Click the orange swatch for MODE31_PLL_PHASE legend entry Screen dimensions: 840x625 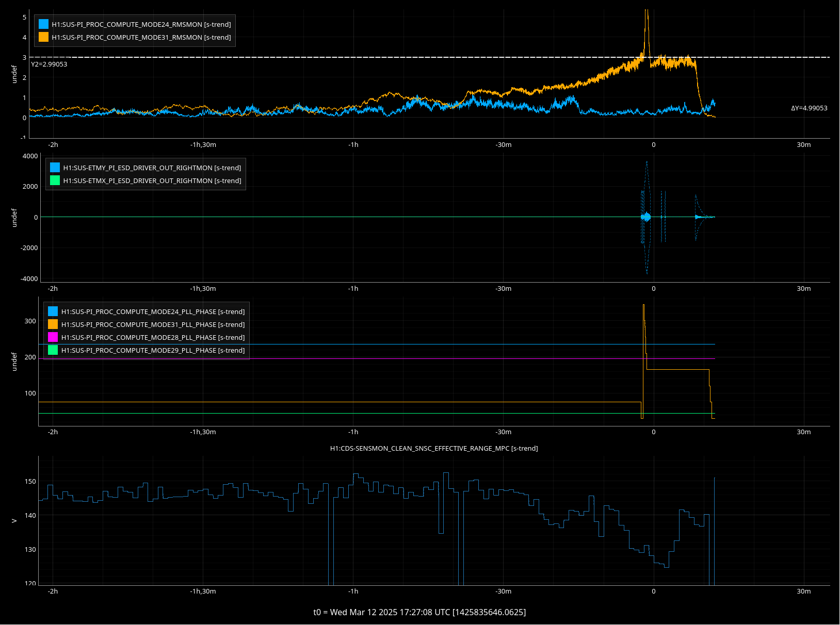[x=53, y=324]
